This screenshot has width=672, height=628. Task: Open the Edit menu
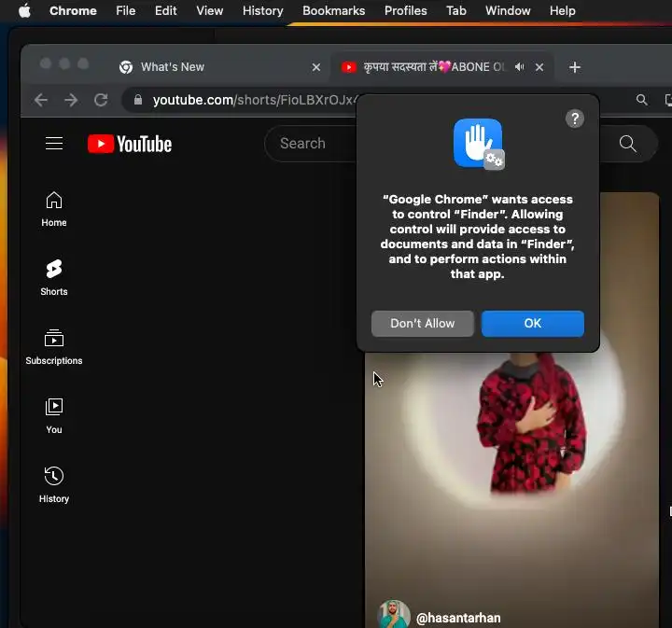click(166, 10)
